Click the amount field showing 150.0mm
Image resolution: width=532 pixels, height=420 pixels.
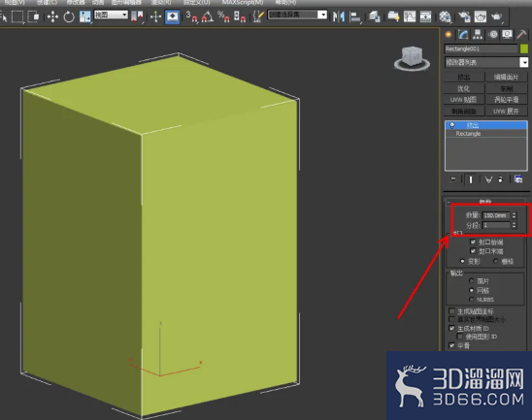click(496, 215)
